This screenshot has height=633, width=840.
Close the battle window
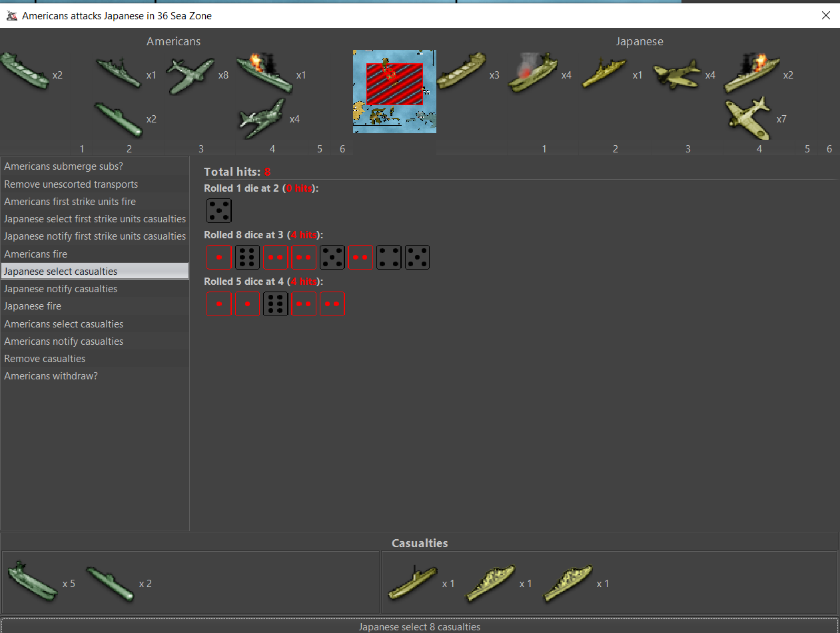click(826, 15)
